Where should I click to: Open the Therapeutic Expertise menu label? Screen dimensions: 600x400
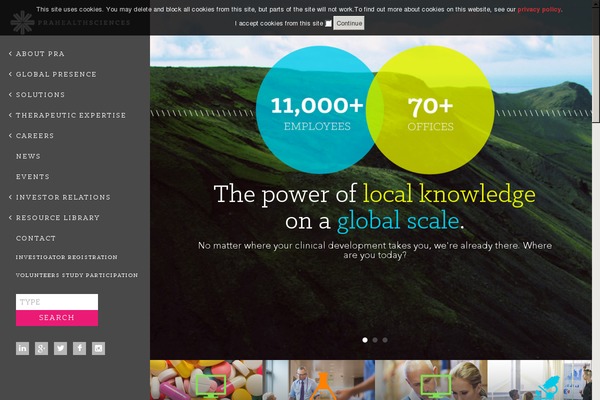[x=71, y=115]
